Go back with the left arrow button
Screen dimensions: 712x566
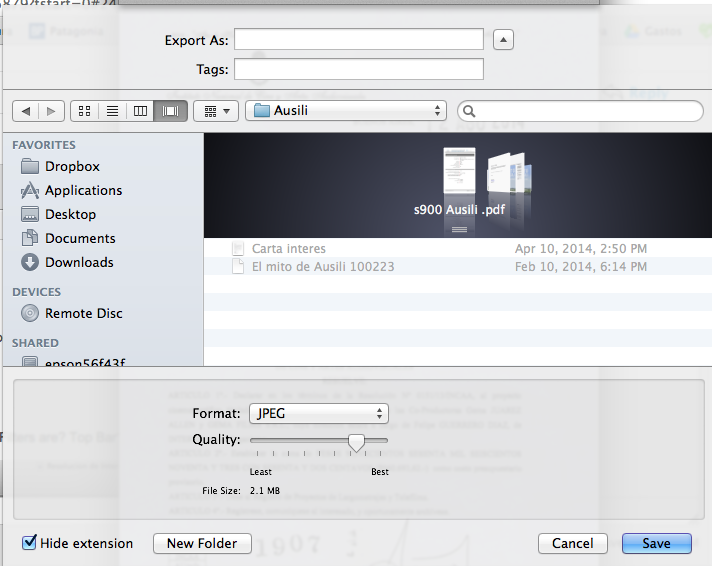tap(26, 111)
